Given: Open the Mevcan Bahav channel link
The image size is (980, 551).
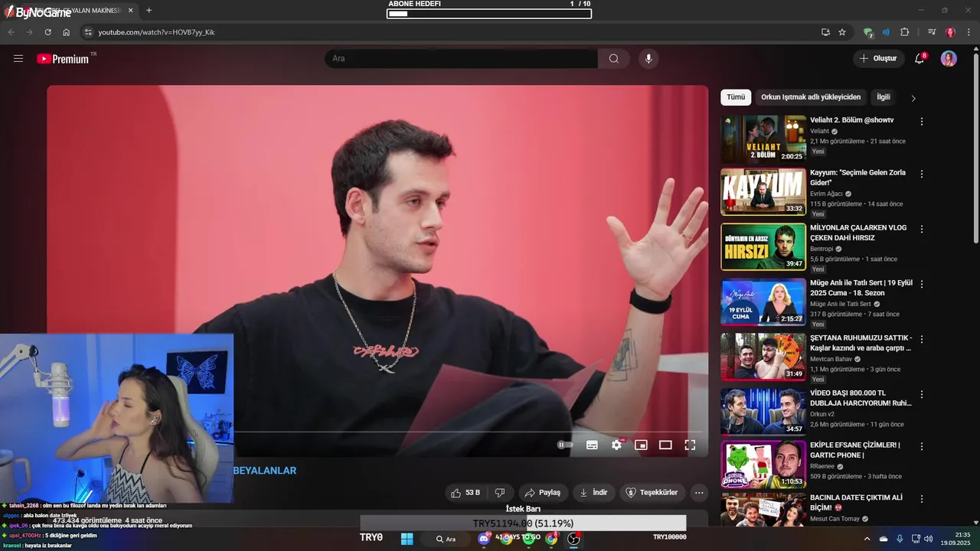Looking at the screenshot, I should (831, 359).
